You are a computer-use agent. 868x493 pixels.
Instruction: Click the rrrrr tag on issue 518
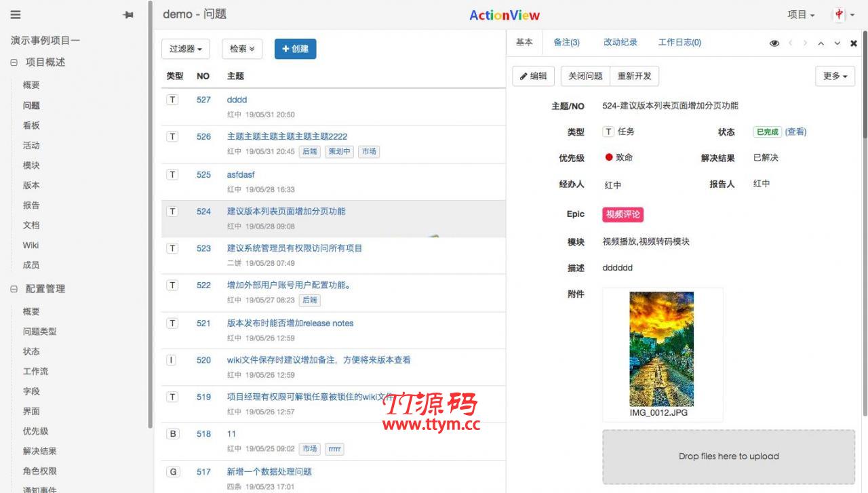coord(334,449)
